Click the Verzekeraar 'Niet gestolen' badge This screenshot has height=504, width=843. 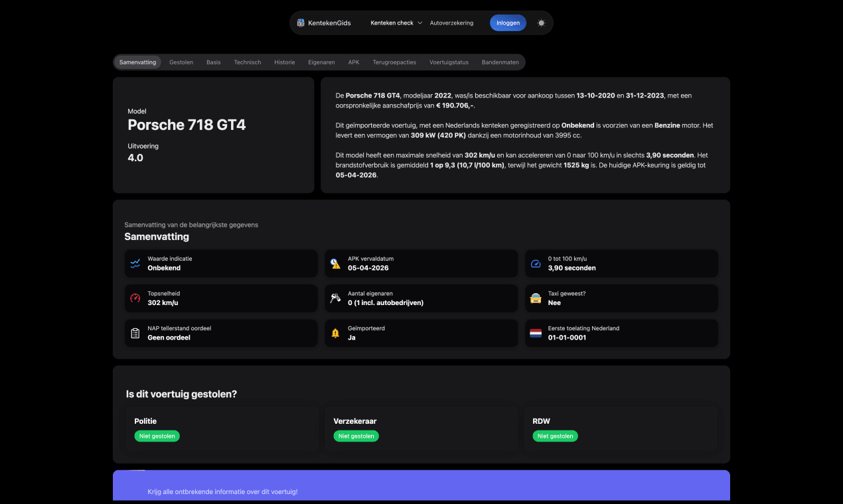[x=356, y=436]
